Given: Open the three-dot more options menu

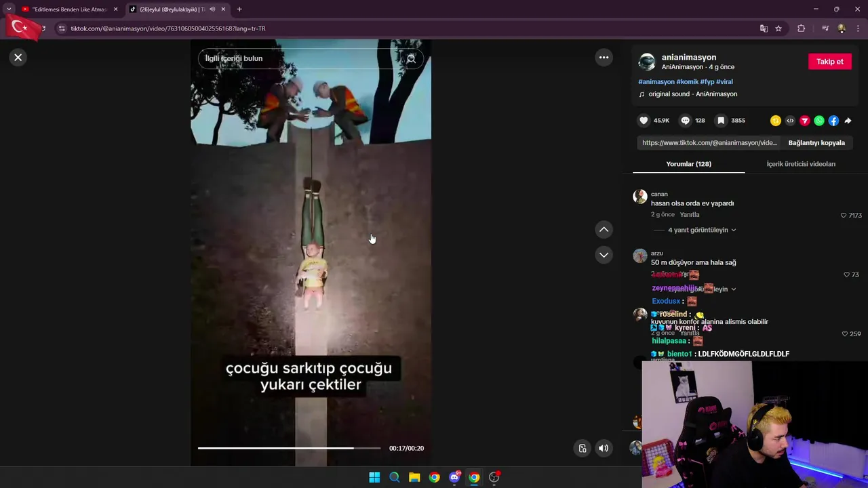Looking at the screenshot, I should (x=604, y=58).
